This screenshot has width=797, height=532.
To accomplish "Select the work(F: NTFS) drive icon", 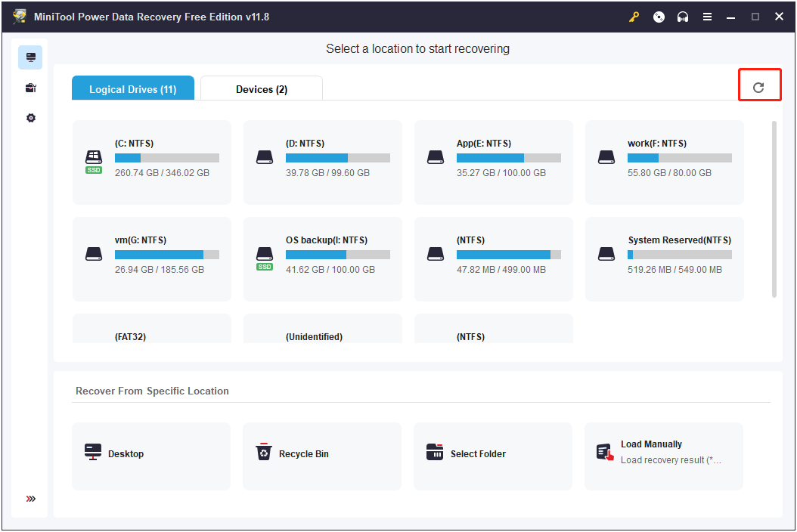I will [x=606, y=157].
